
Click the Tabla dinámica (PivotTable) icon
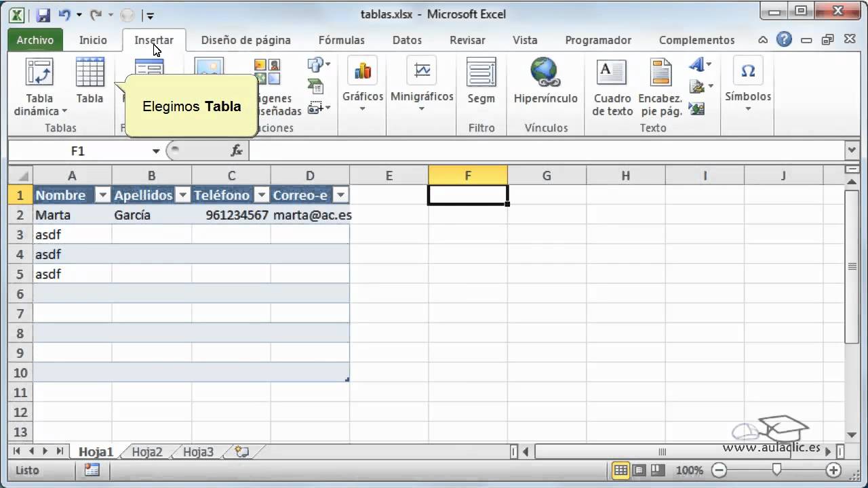(x=39, y=73)
